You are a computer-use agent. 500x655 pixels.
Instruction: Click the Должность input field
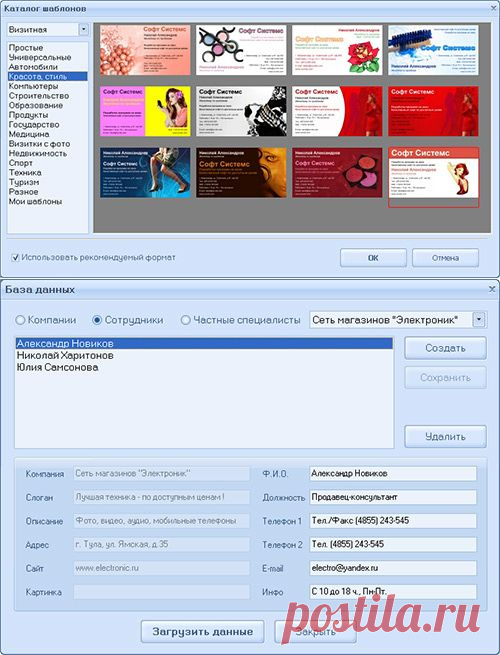coord(393,497)
